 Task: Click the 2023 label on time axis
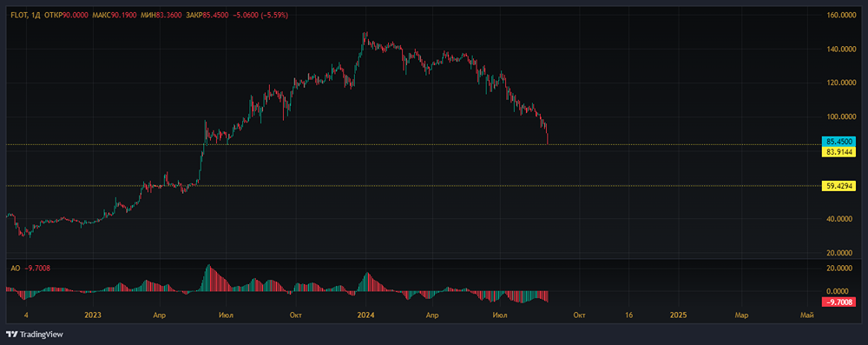[x=93, y=315]
